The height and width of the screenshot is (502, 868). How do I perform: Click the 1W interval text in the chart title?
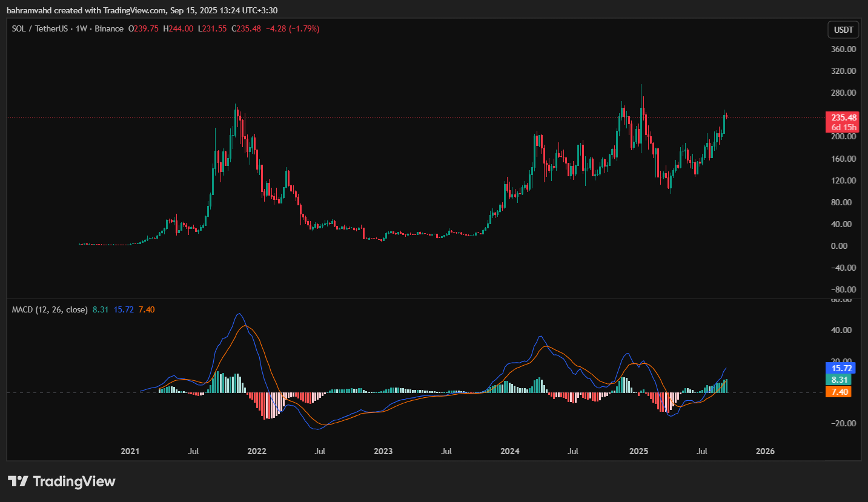click(x=82, y=28)
